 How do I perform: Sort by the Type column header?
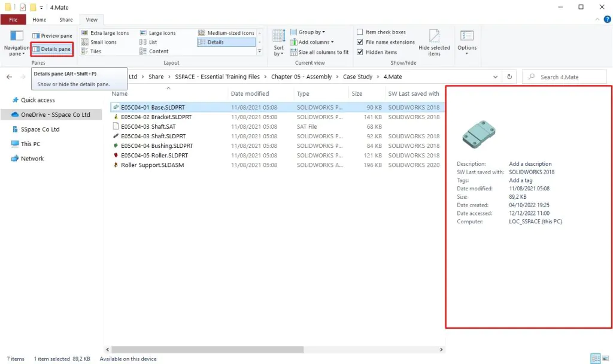[302, 94]
